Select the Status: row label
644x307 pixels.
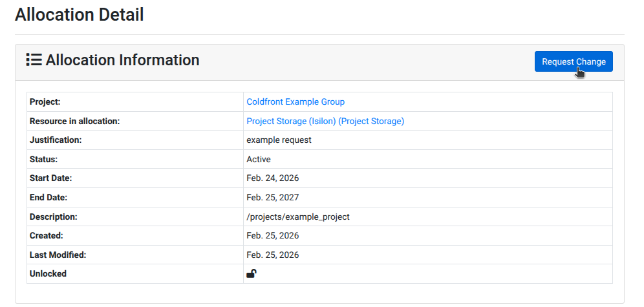point(44,159)
